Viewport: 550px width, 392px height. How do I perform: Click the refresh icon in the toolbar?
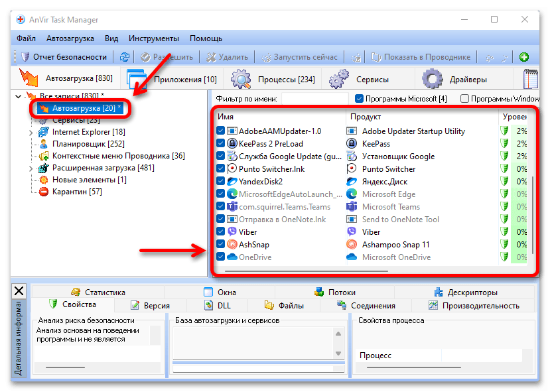[x=125, y=57]
